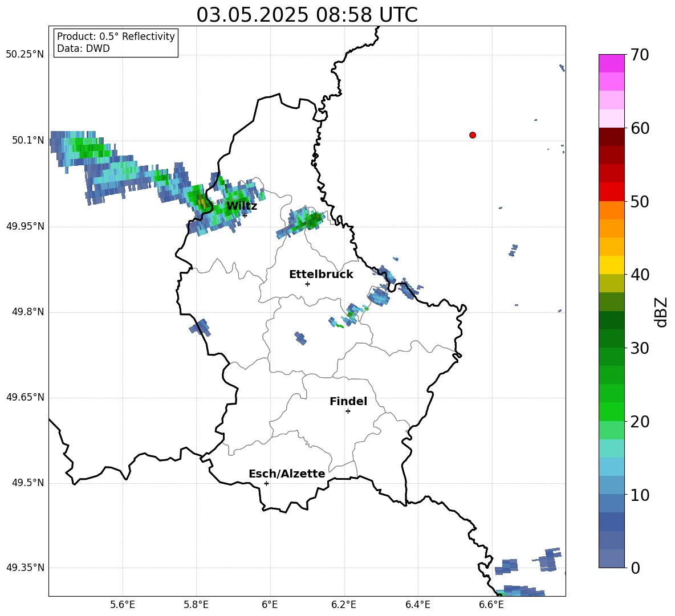Select the Wiltz city label

(242, 206)
